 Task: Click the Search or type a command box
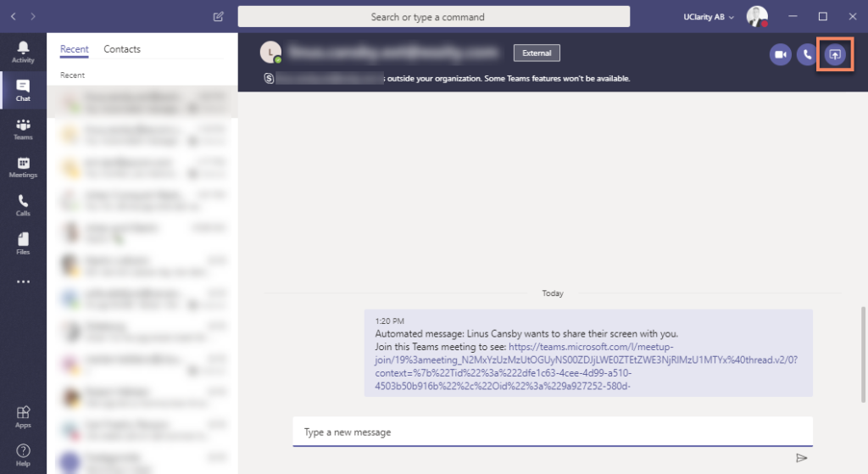[x=433, y=17]
